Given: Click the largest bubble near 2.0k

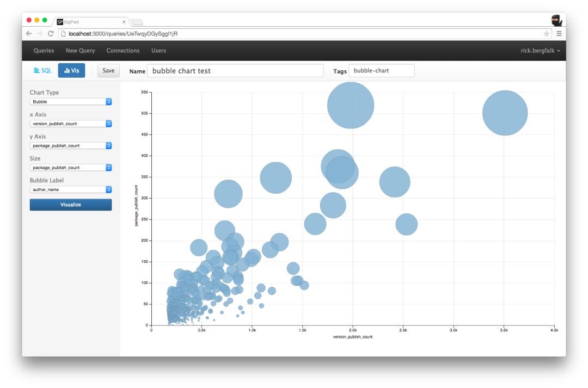Looking at the screenshot, I should tap(351, 106).
